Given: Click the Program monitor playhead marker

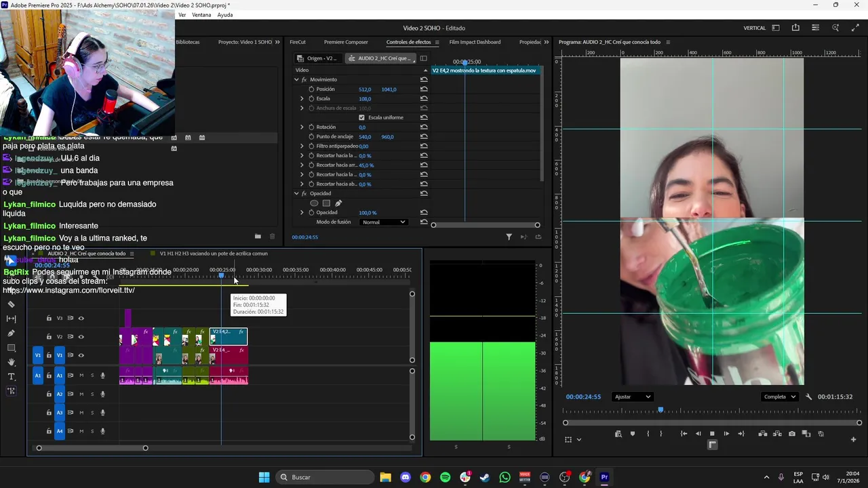Looking at the screenshot, I should pos(660,410).
